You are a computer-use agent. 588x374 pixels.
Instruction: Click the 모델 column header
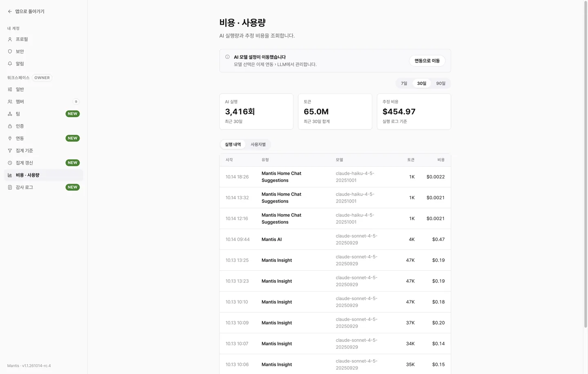coord(339,160)
